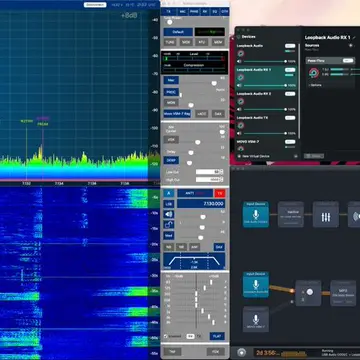
Task: Toggle the Pass-Thru source switch
Action: click(x=348, y=61)
